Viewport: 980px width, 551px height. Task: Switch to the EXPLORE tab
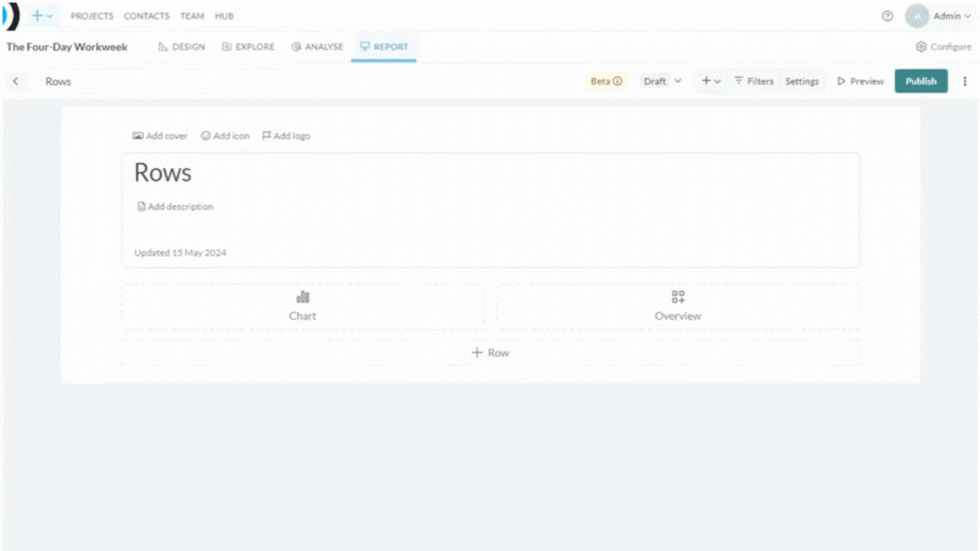(248, 47)
